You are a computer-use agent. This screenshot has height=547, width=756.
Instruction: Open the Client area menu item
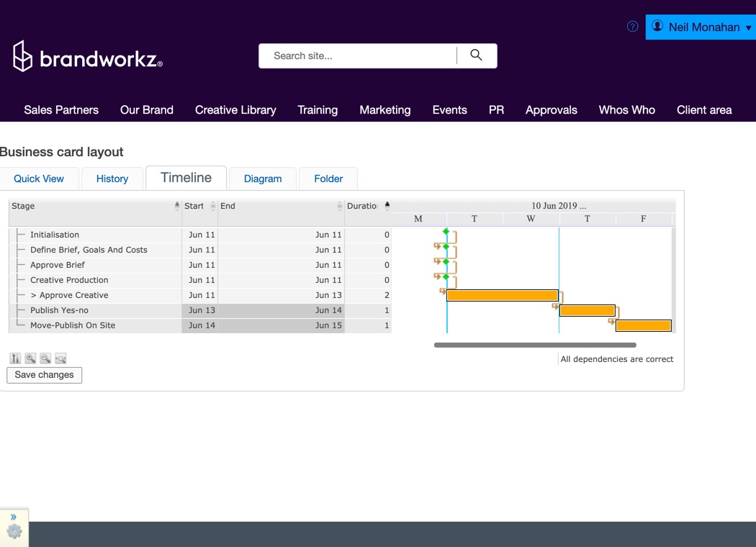(x=704, y=110)
